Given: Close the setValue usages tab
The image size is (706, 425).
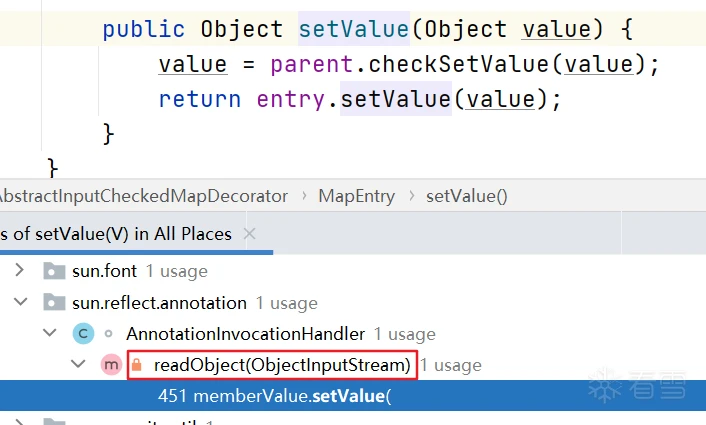Looking at the screenshot, I should (x=250, y=234).
